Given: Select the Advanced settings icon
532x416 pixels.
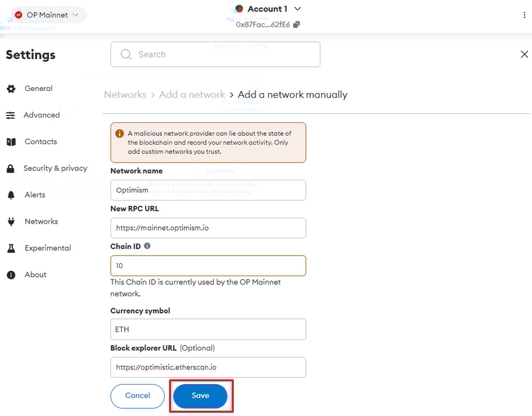Looking at the screenshot, I should point(11,115).
